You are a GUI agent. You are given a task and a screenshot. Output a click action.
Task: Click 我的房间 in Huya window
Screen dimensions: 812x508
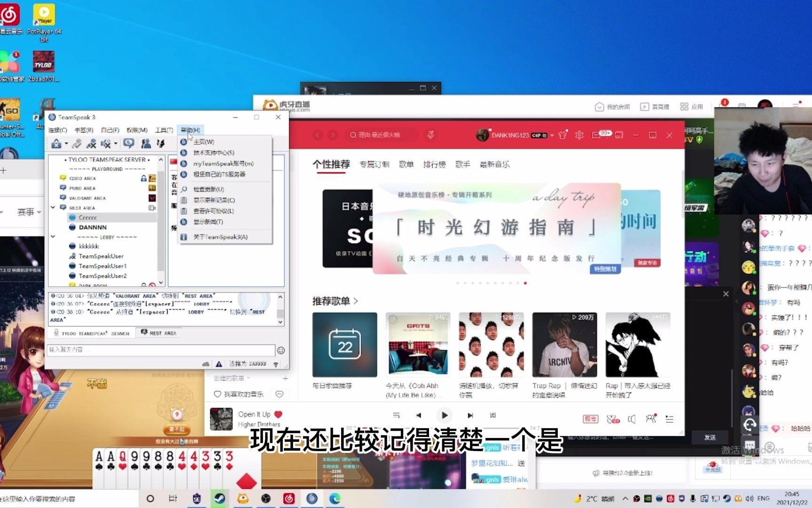coord(612,107)
